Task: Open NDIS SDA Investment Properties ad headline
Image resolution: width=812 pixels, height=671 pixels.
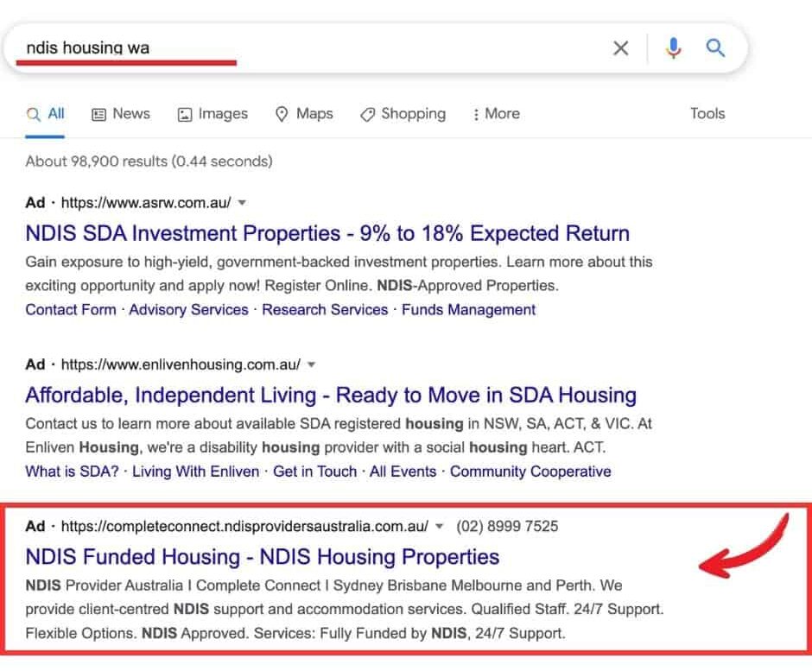Action: (327, 233)
